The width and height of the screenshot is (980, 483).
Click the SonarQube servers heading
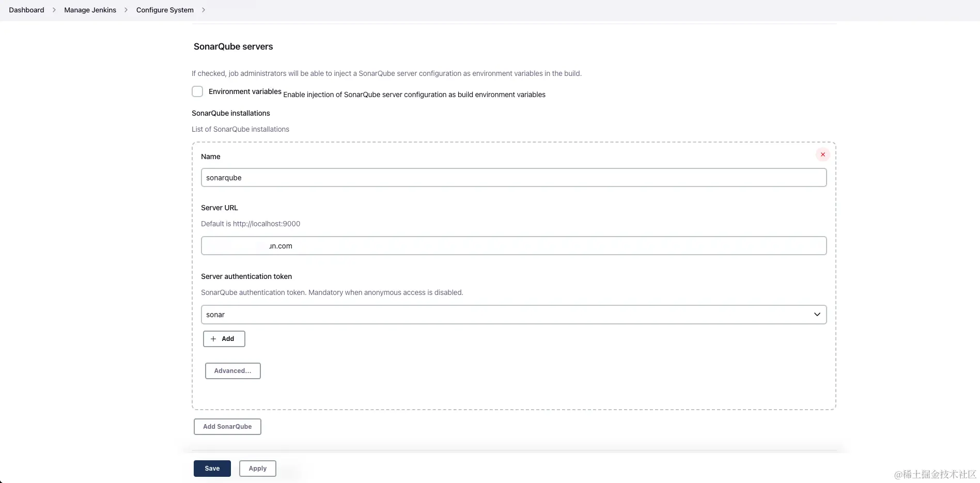pos(233,46)
